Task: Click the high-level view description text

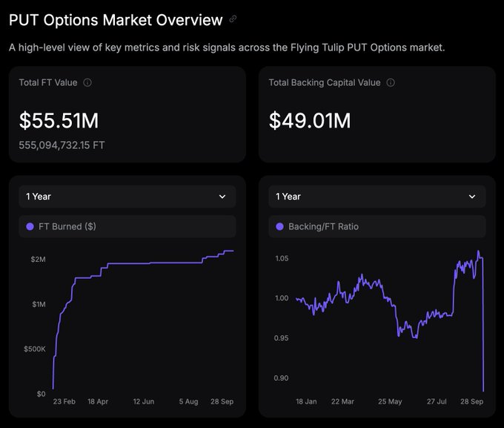Action: coord(227,47)
